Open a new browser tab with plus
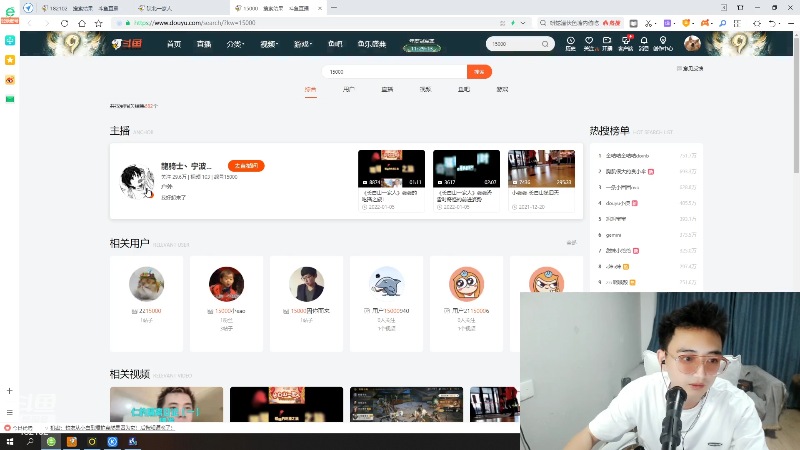The image size is (800, 450). point(334,8)
